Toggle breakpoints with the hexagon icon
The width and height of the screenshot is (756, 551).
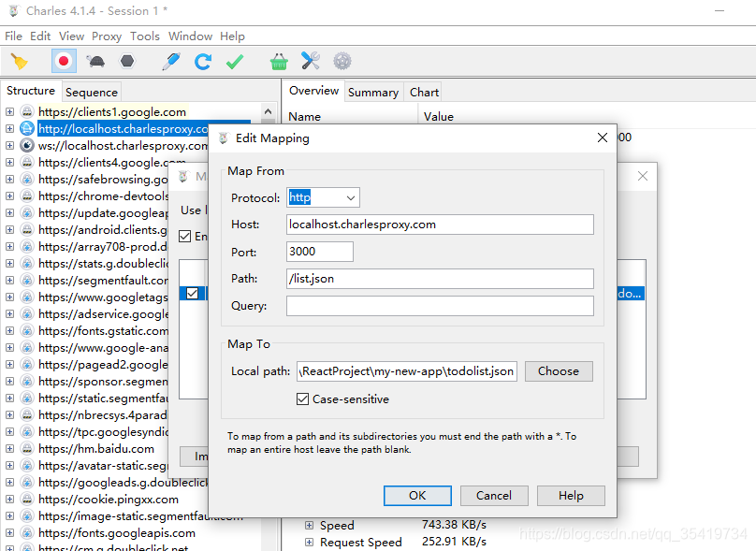(x=127, y=61)
